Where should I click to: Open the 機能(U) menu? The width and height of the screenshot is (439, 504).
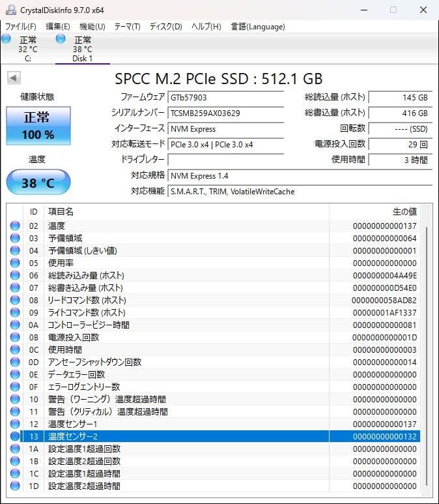pyautogui.click(x=92, y=27)
